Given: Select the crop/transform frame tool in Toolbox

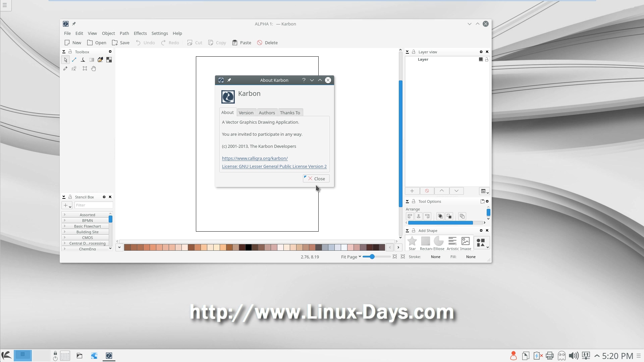Looking at the screenshot, I should 85,68.
